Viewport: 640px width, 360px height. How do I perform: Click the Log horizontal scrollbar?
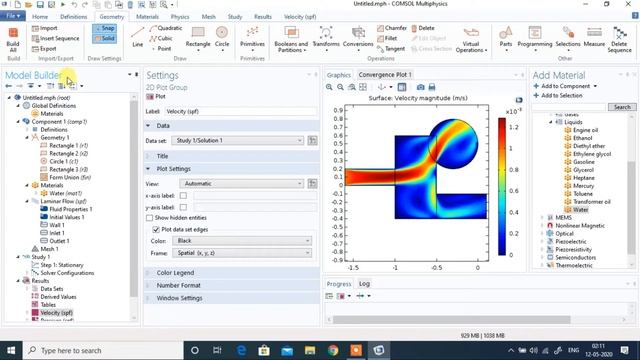[451, 320]
